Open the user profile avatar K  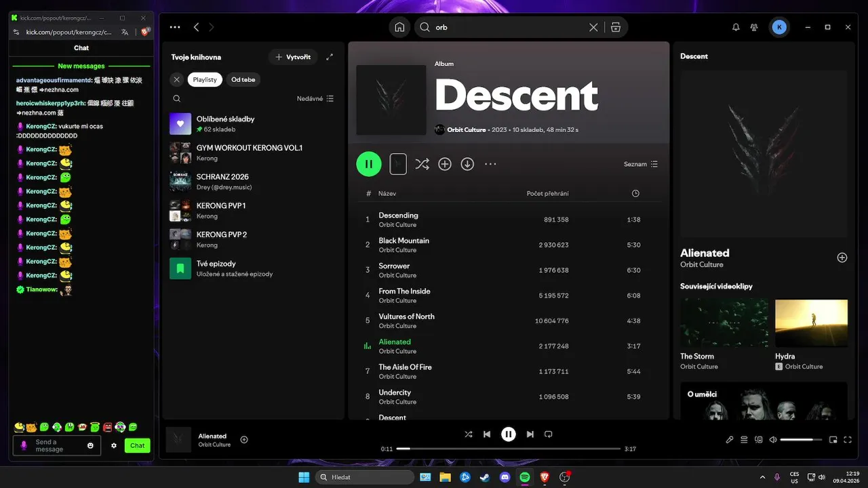779,27
